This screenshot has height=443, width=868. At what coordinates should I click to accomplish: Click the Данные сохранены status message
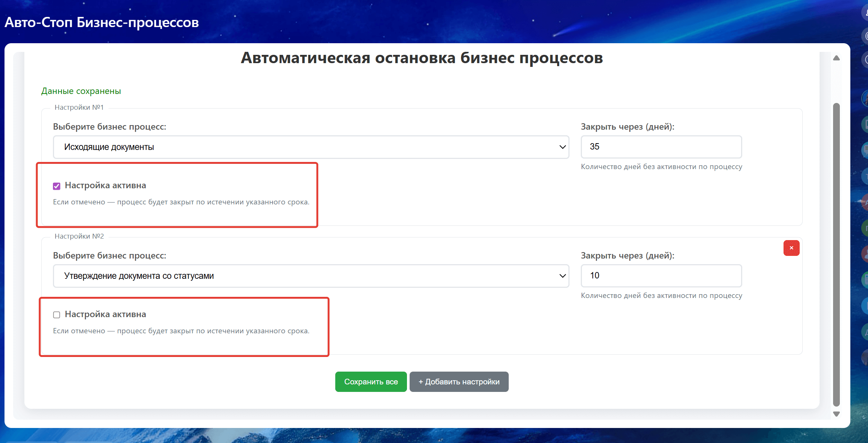click(x=81, y=91)
